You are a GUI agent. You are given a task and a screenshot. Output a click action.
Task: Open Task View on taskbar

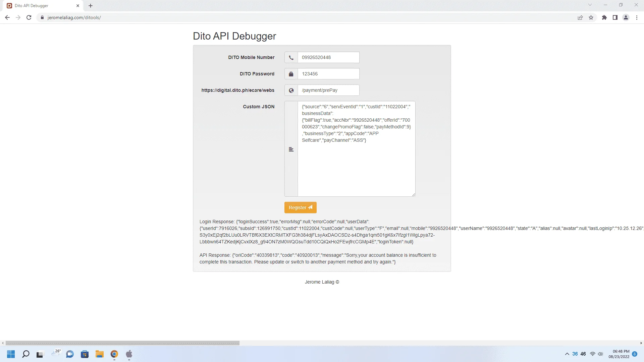pyautogui.click(x=40, y=354)
